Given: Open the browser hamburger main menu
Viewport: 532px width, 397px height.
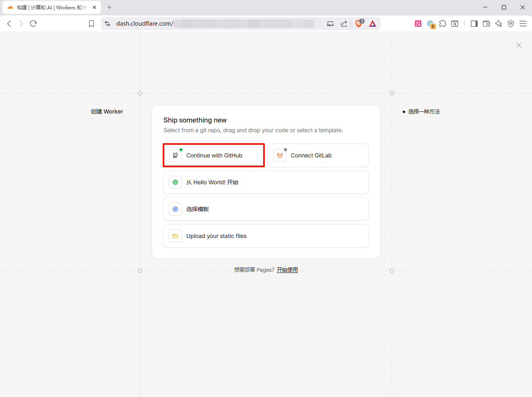Looking at the screenshot, I should pos(523,24).
